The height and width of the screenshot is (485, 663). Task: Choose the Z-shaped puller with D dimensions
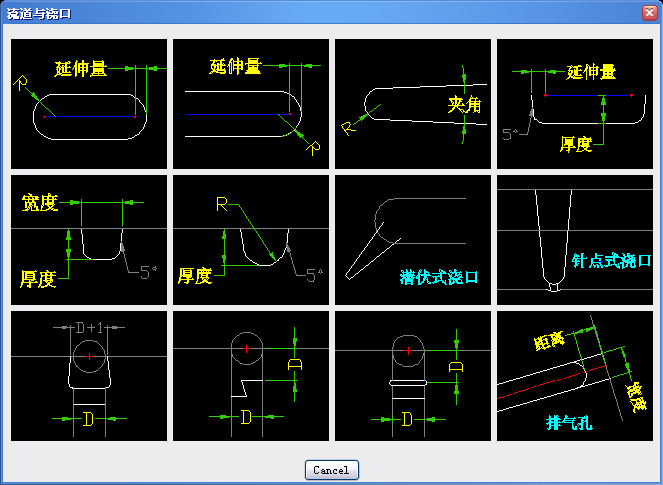(x=251, y=376)
